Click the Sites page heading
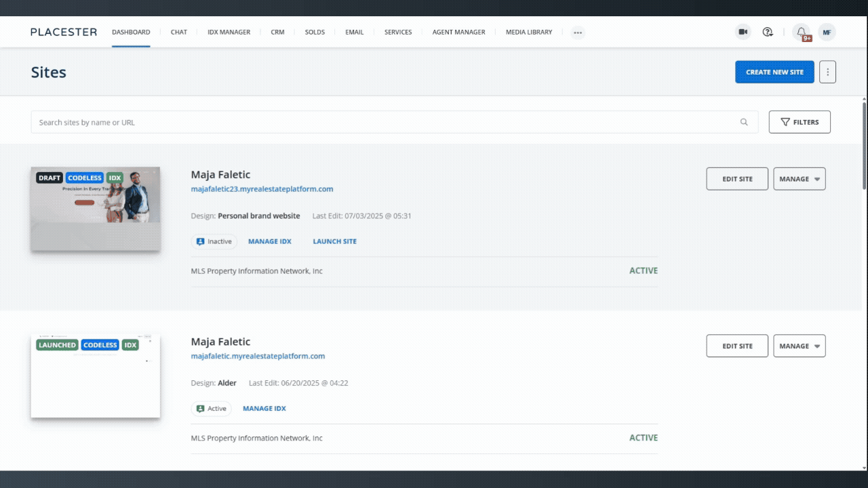 click(x=49, y=73)
